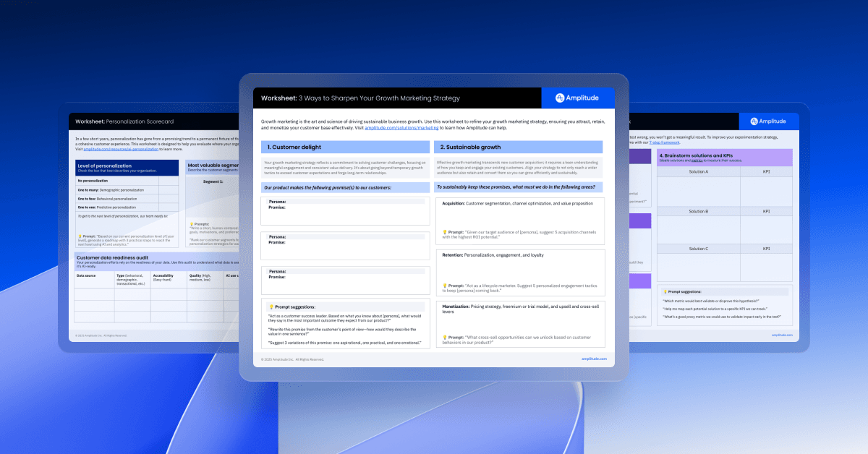Image resolution: width=868 pixels, height=454 pixels.
Task: Select the Acquisition prompt lightbulb icon
Action: [446, 233]
